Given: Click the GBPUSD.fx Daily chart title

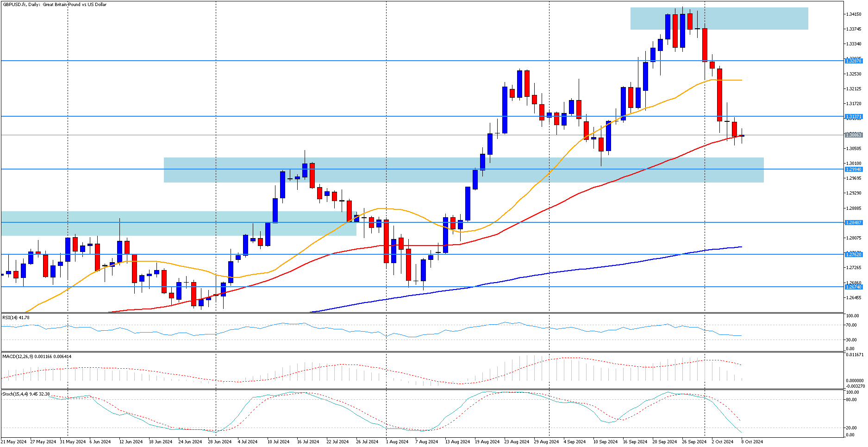Looking at the screenshot, I should [55, 5].
